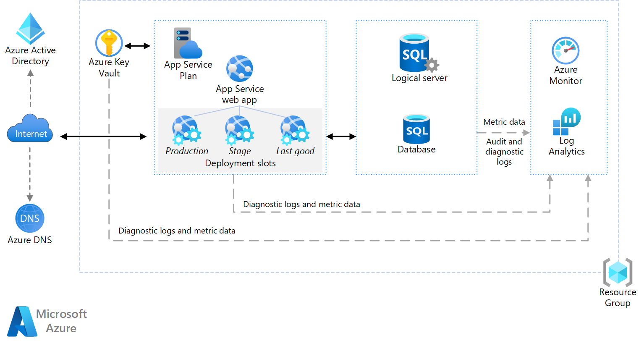Click the Metric data label
Image resolution: width=644 pixels, height=341 pixels.
503,122
